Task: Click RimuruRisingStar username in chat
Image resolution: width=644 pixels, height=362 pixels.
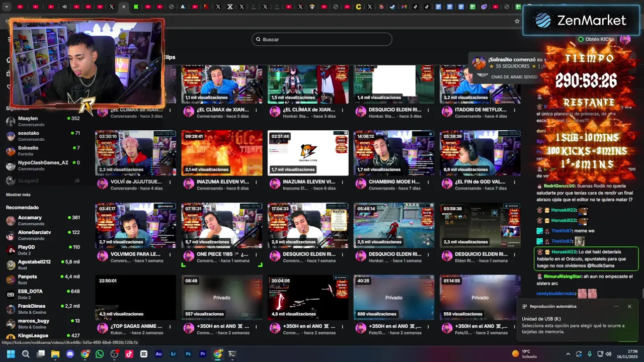Action: [563, 277]
